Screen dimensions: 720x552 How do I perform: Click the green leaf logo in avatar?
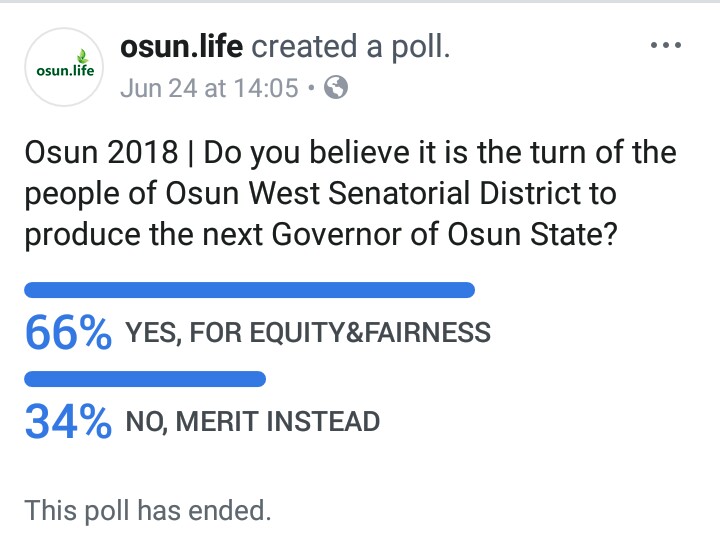pyautogui.click(x=83, y=56)
